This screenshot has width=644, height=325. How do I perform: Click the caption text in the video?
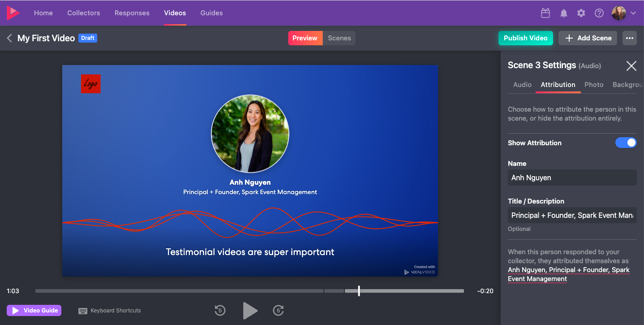click(250, 252)
